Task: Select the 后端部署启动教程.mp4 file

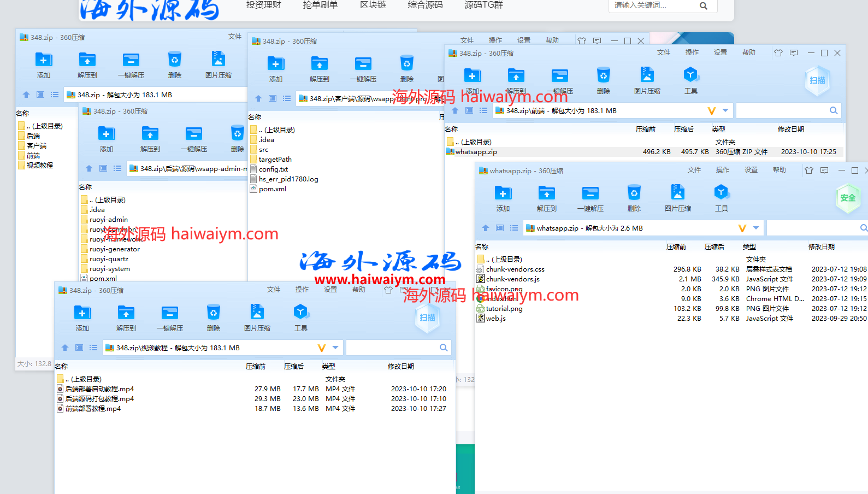Action: tap(99, 389)
